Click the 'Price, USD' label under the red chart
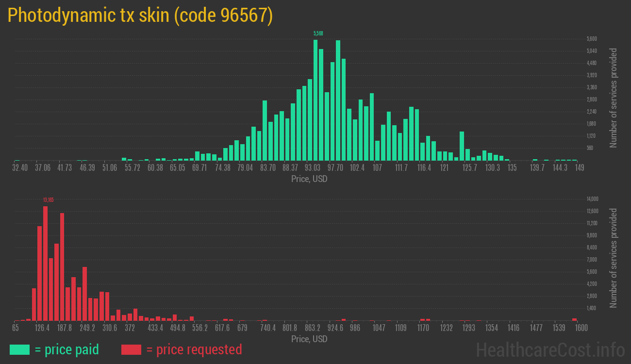 [x=309, y=339]
